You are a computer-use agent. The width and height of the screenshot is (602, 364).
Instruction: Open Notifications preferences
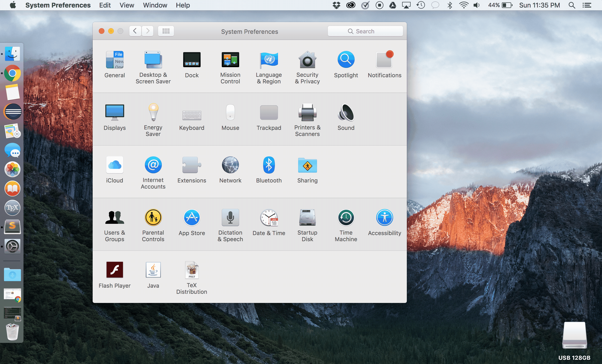pyautogui.click(x=384, y=64)
